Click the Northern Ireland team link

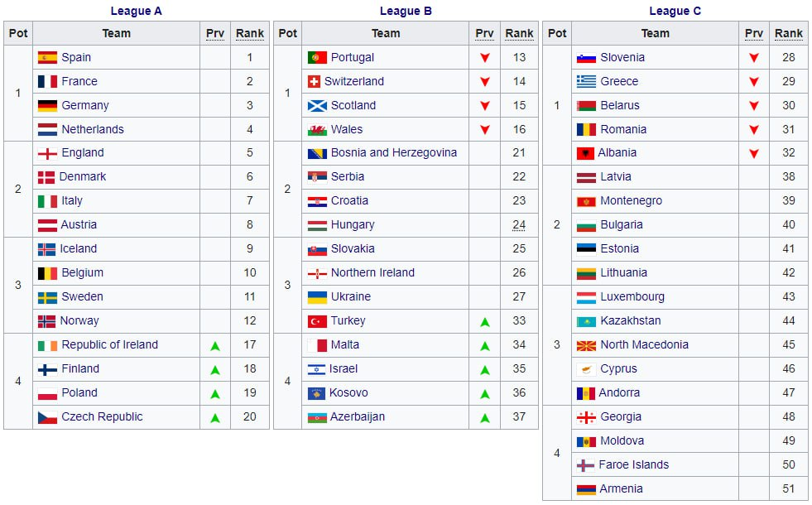(x=372, y=272)
